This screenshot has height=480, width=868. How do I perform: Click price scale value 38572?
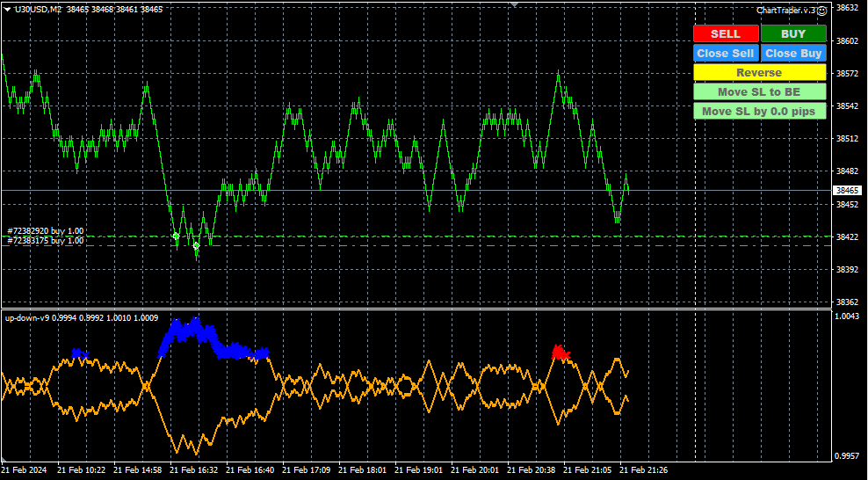[x=847, y=73]
